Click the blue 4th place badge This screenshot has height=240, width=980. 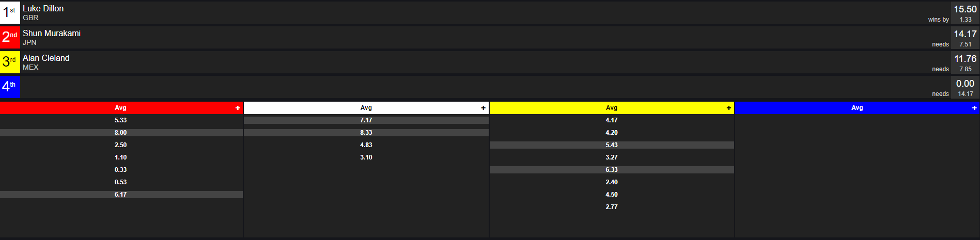10,87
